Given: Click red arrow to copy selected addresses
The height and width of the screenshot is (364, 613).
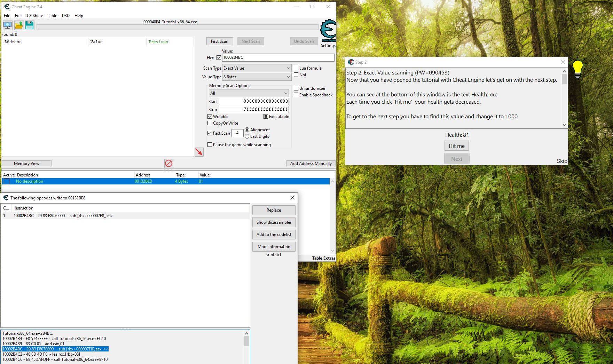Looking at the screenshot, I should 199,152.
